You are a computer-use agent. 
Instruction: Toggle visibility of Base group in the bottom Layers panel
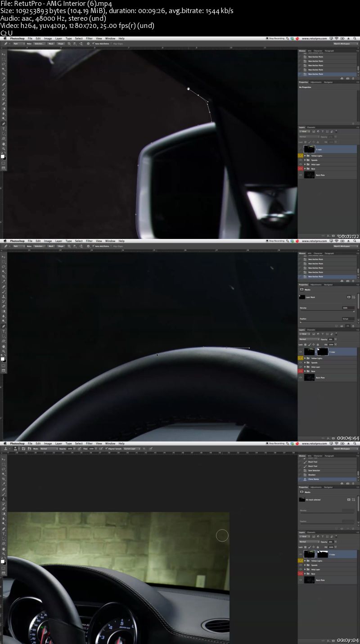pos(301,574)
